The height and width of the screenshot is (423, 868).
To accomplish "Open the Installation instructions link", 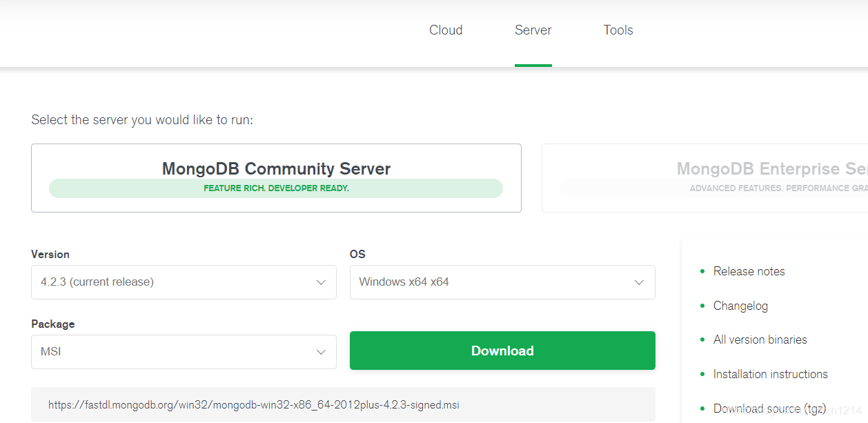I will click(x=770, y=374).
